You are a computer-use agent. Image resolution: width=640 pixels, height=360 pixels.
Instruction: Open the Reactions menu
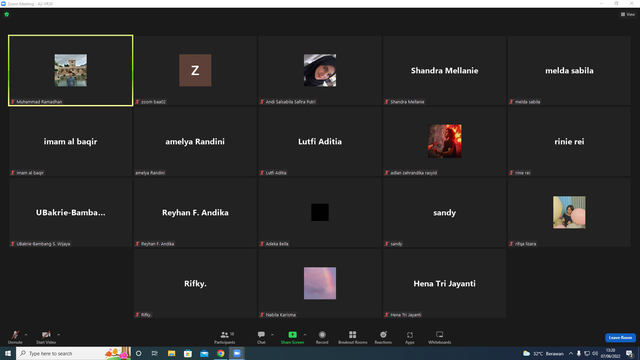[x=383, y=337]
